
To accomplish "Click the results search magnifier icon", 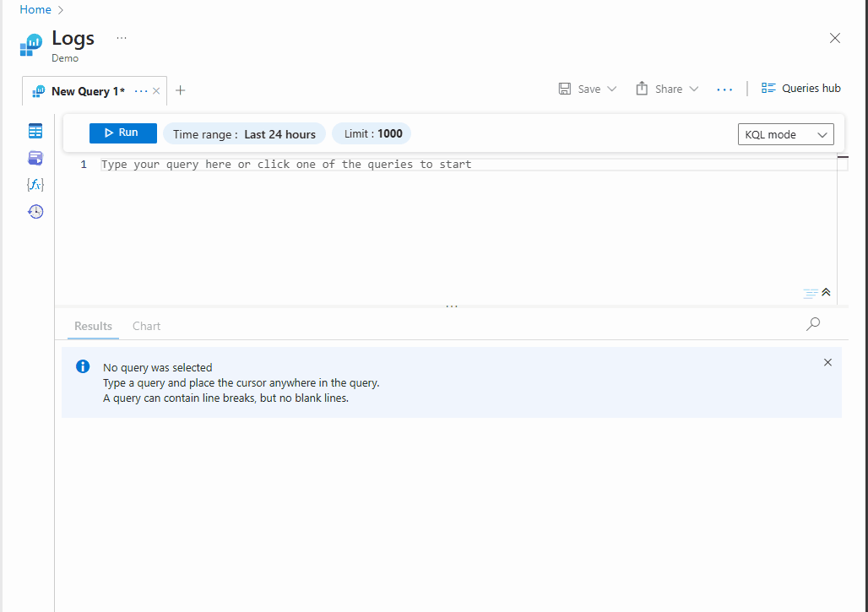I will (x=813, y=324).
